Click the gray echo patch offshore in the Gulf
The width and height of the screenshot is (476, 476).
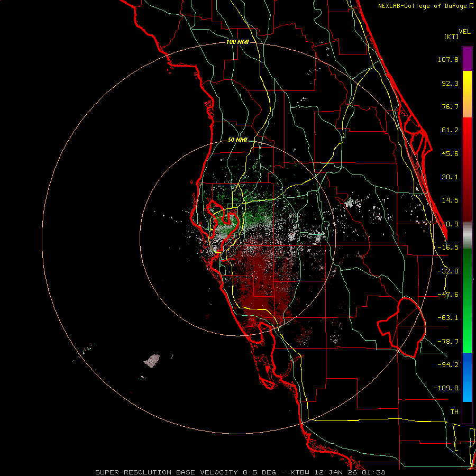(x=152, y=360)
